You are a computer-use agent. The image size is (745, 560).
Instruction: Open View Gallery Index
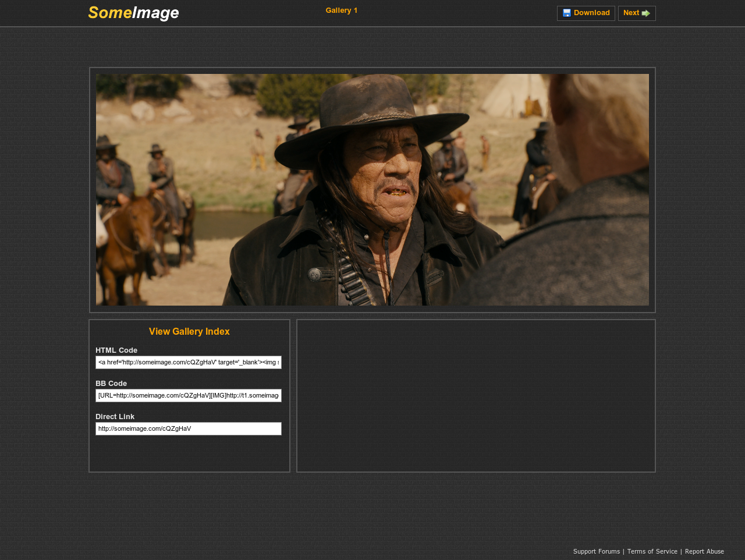[189, 332]
